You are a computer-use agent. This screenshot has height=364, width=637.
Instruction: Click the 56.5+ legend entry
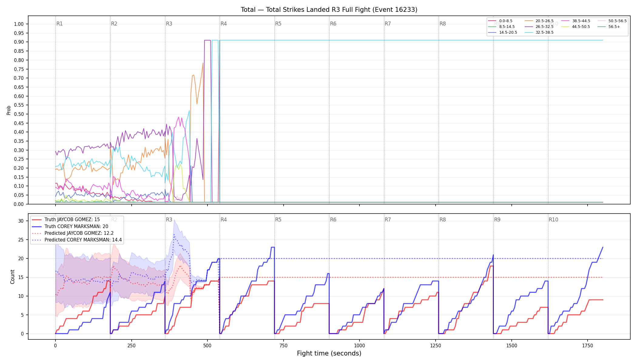[609, 27]
